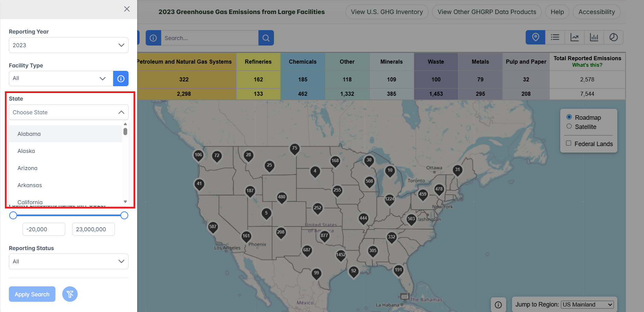Open the line chart trend view
The height and width of the screenshot is (312, 644).
[575, 37]
